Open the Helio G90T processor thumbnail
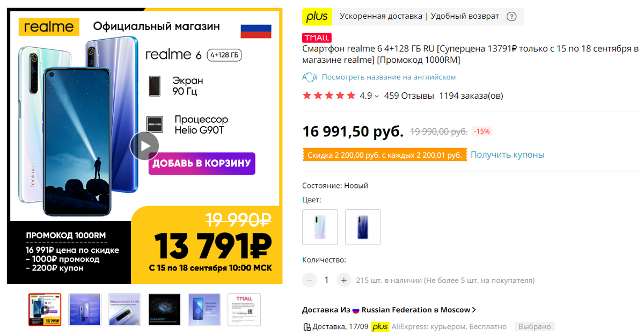644x336 pixels. click(x=164, y=309)
